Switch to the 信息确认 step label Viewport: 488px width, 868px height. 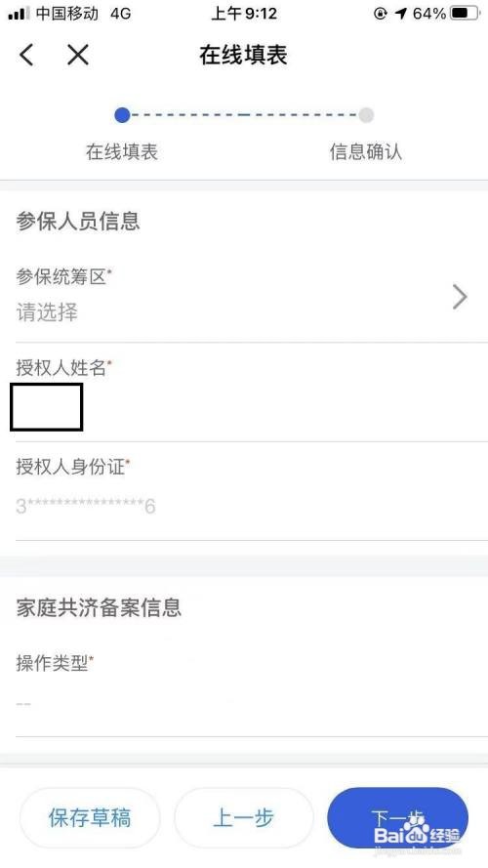(x=366, y=151)
